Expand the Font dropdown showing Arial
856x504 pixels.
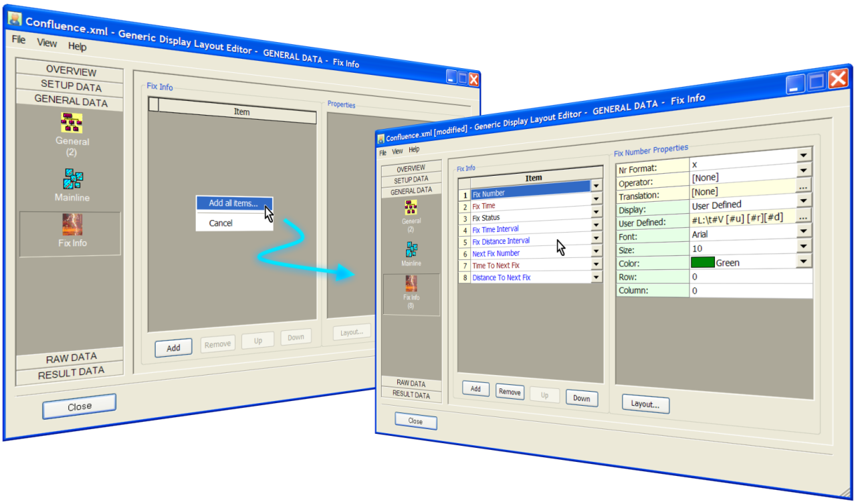click(805, 231)
